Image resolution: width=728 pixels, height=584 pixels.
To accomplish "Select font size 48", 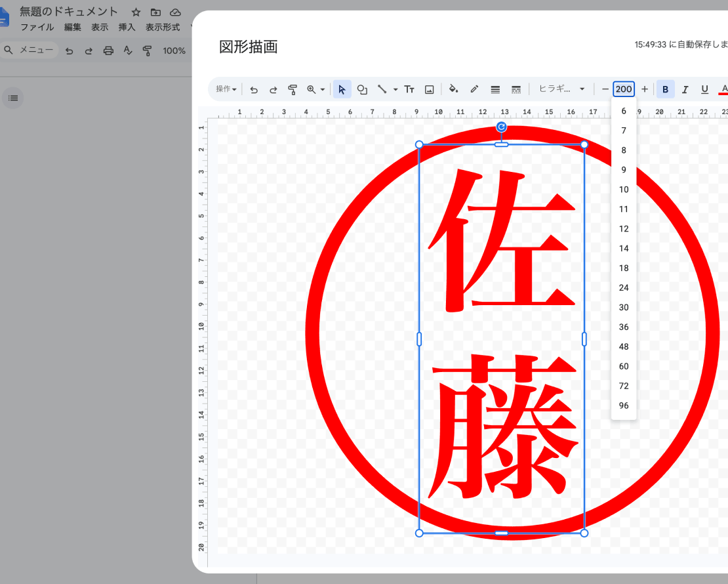I will [624, 346].
